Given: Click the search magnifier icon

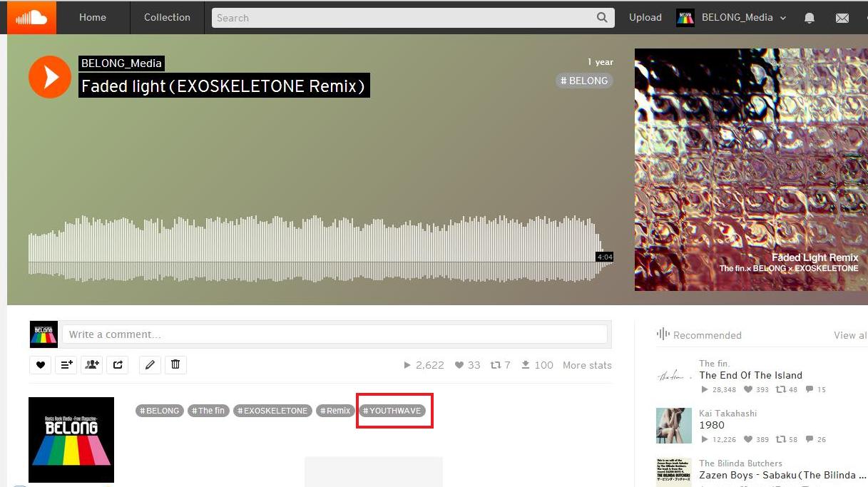Looking at the screenshot, I should (x=603, y=18).
